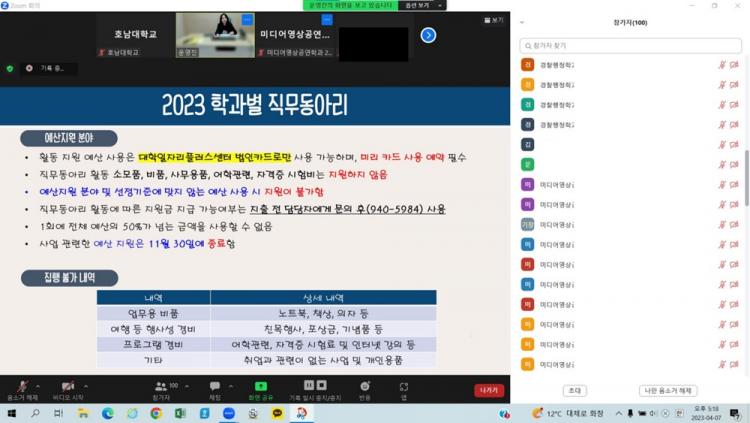Screen dimensions: 750x423
Task: Leave the meeting with 나가기 button
Action: point(489,390)
